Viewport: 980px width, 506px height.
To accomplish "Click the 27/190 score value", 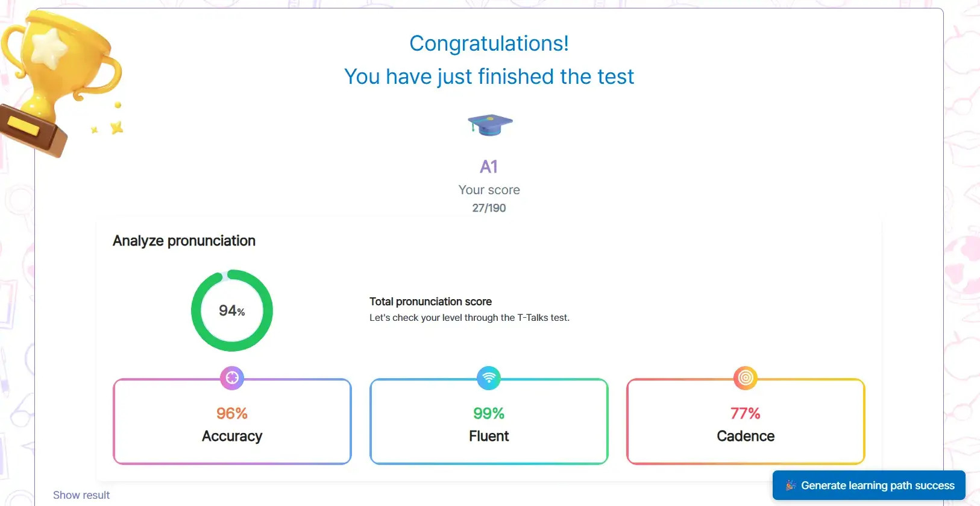I will [489, 208].
